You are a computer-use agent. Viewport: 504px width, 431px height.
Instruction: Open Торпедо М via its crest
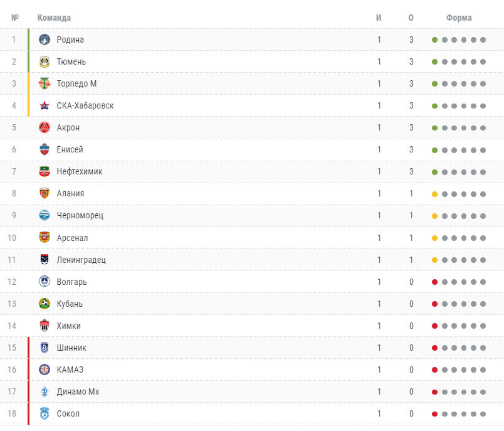coord(45,83)
